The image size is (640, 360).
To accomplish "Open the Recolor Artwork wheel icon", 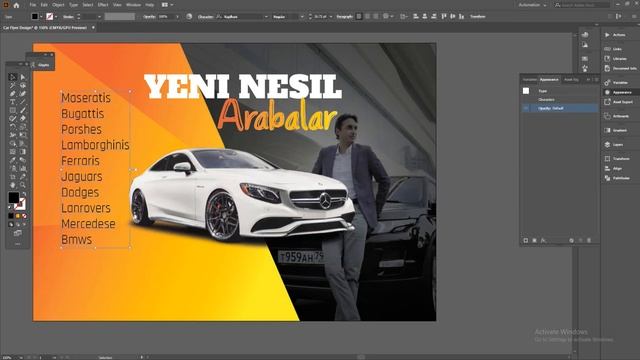I will 189,16.
